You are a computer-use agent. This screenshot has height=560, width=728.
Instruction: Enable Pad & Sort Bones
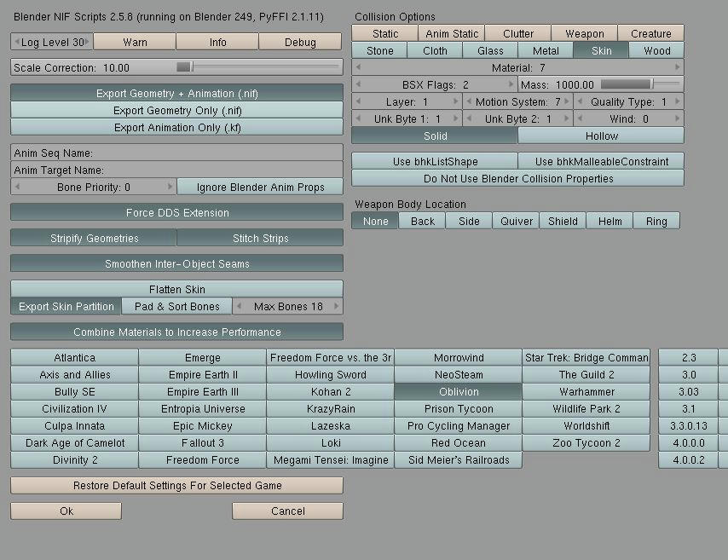pyautogui.click(x=177, y=306)
